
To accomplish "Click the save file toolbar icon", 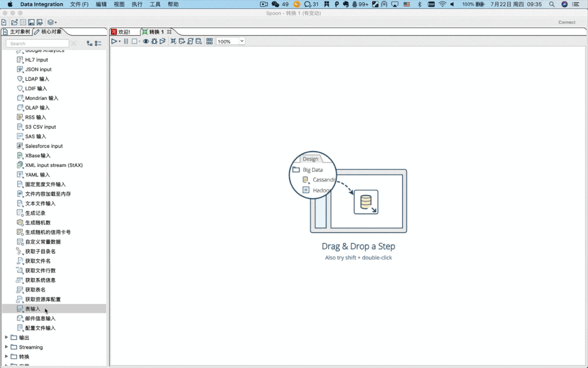I will pos(32,22).
